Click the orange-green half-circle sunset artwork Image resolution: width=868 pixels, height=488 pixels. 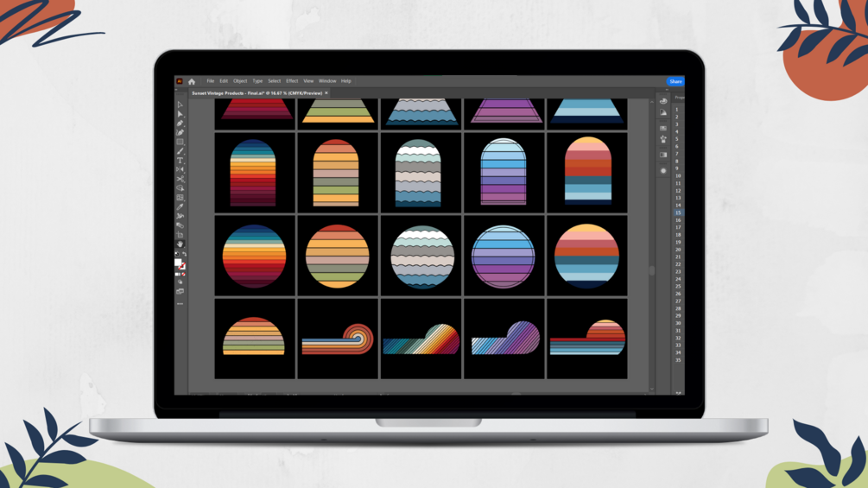254,336
